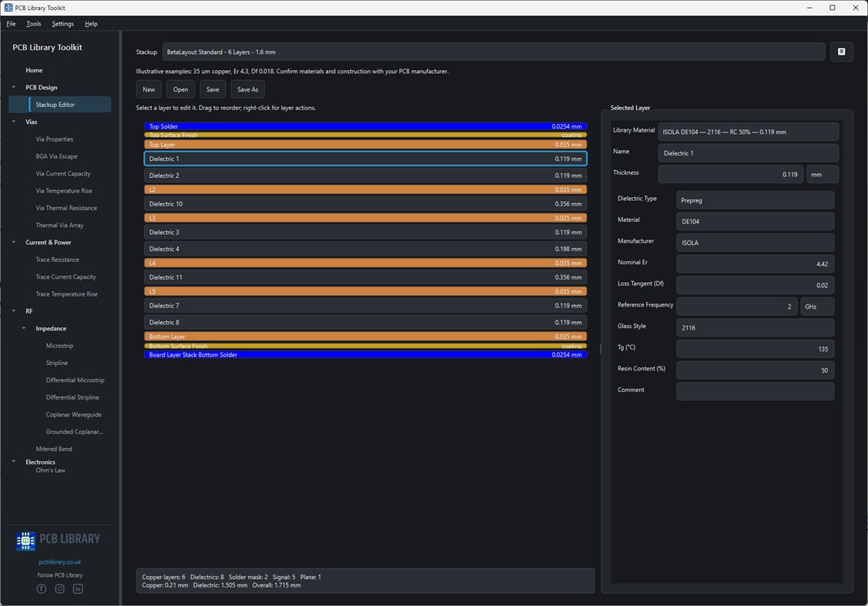Collapse the RF tree section
This screenshot has height=606, width=868.
click(14, 311)
